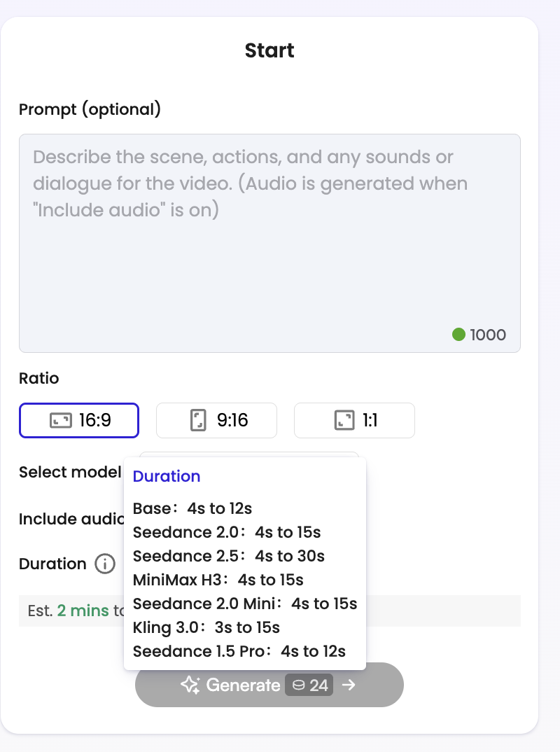Pick the 1:1 square ratio option
Viewport: 560px width, 752px height.
(x=354, y=421)
